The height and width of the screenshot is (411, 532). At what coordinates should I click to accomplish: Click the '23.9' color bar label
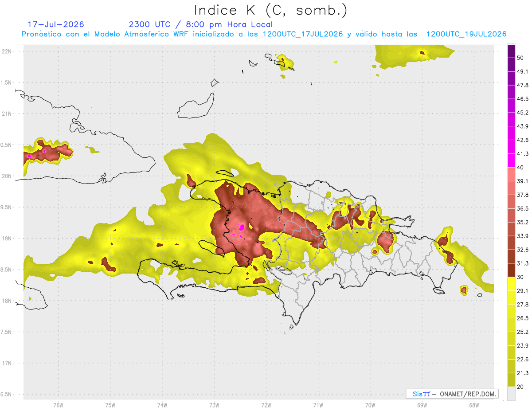click(x=523, y=346)
